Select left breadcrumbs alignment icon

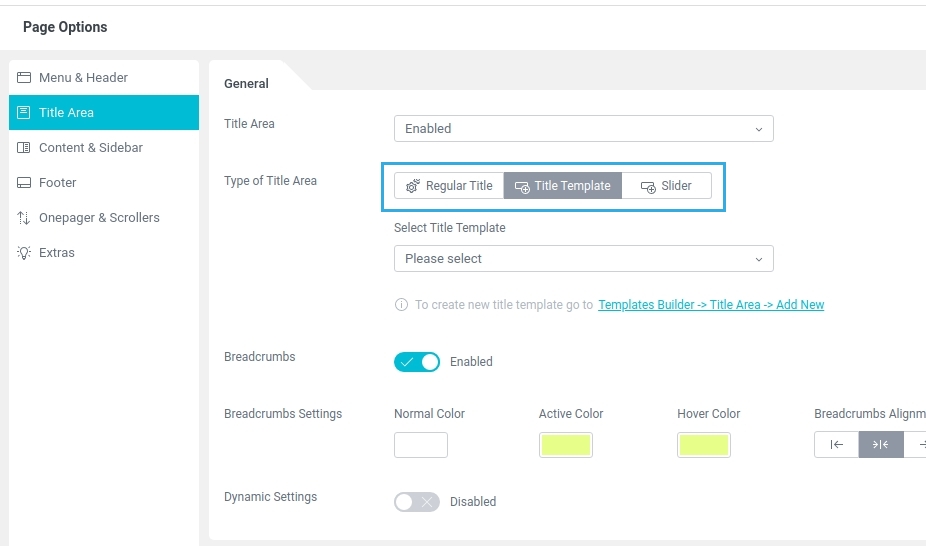(x=837, y=445)
